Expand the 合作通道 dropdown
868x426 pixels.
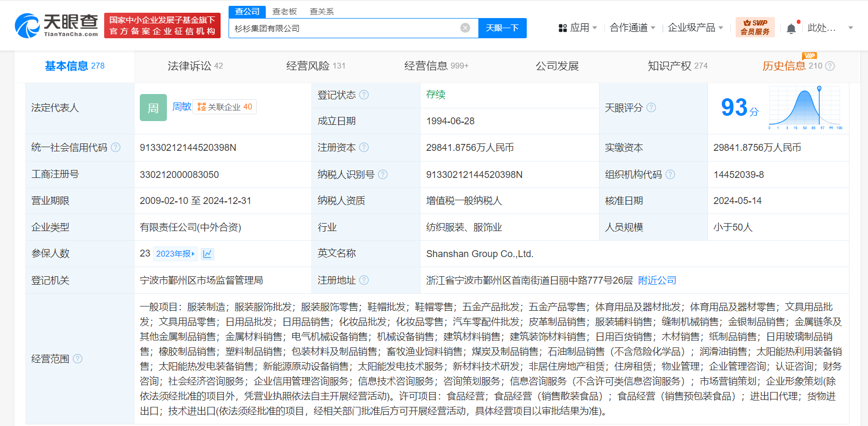click(x=653, y=28)
